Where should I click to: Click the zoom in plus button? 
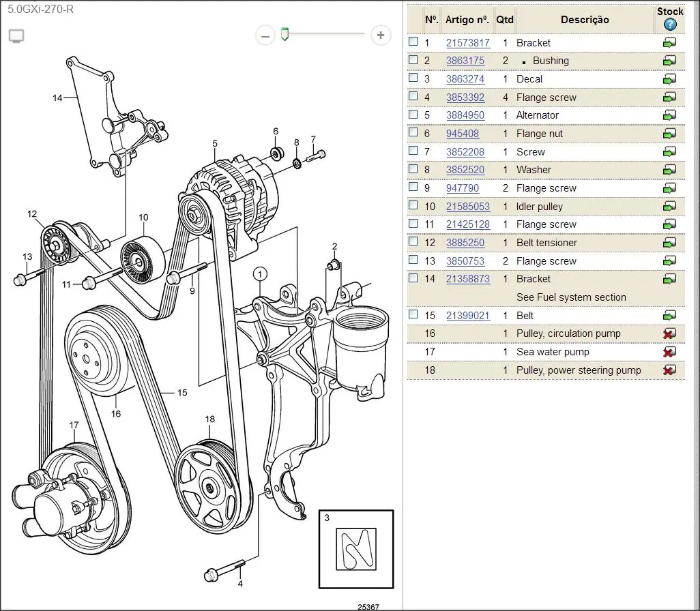(x=381, y=35)
